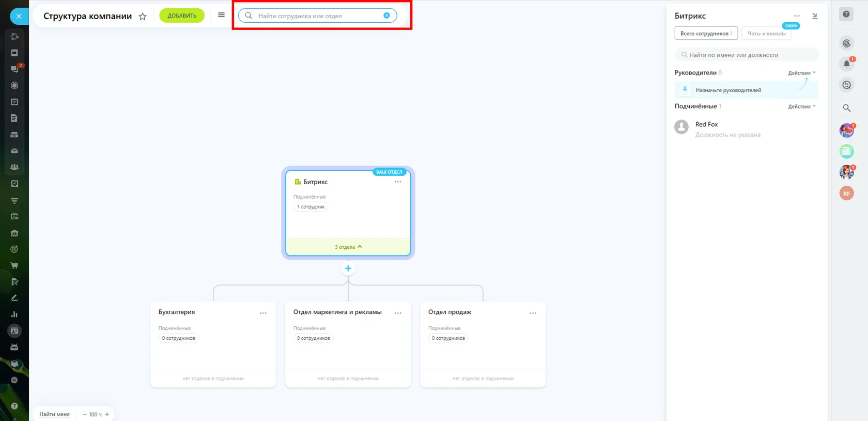The image size is (868, 421).
Task: Open three-dot menu on Отдел продаж card
Action: pyautogui.click(x=533, y=313)
